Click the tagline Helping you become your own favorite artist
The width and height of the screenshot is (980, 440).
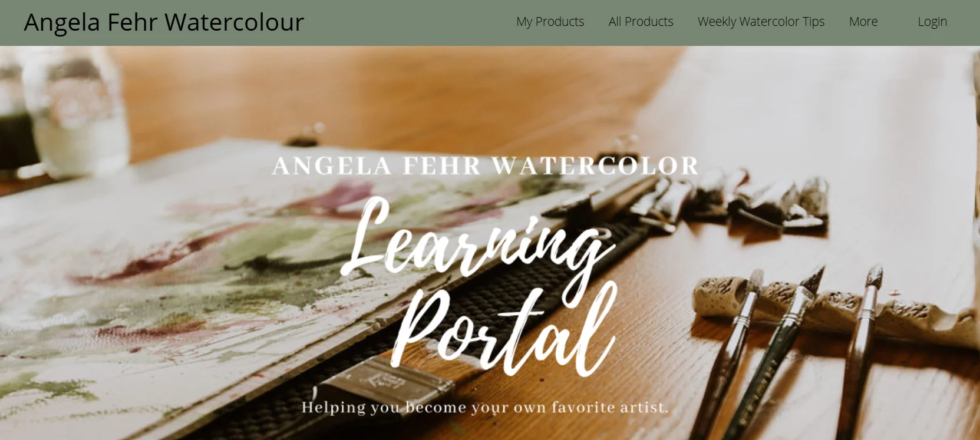pos(485,407)
